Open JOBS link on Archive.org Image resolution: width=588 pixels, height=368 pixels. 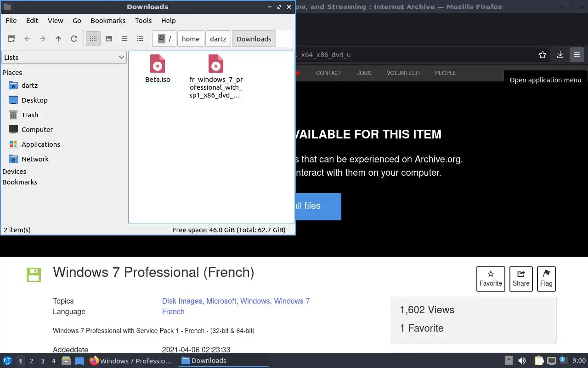click(364, 73)
